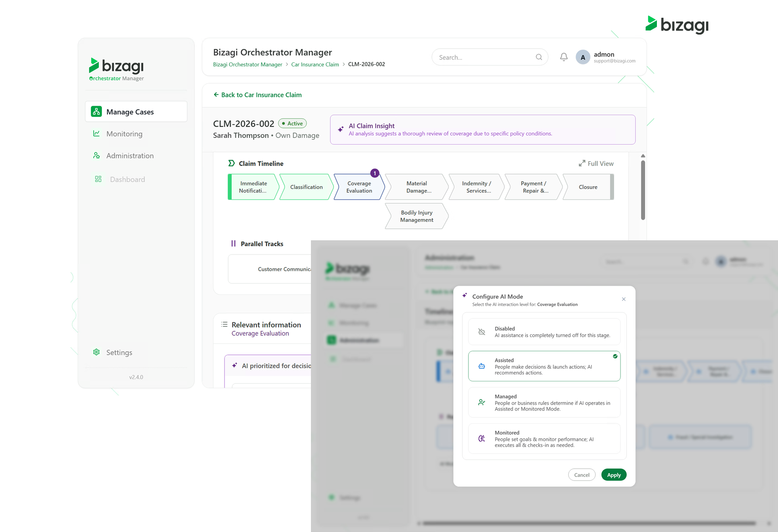Viewport: 778px width, 532px height.
Task: Click the Managed mode person icon
Action: 482,402
